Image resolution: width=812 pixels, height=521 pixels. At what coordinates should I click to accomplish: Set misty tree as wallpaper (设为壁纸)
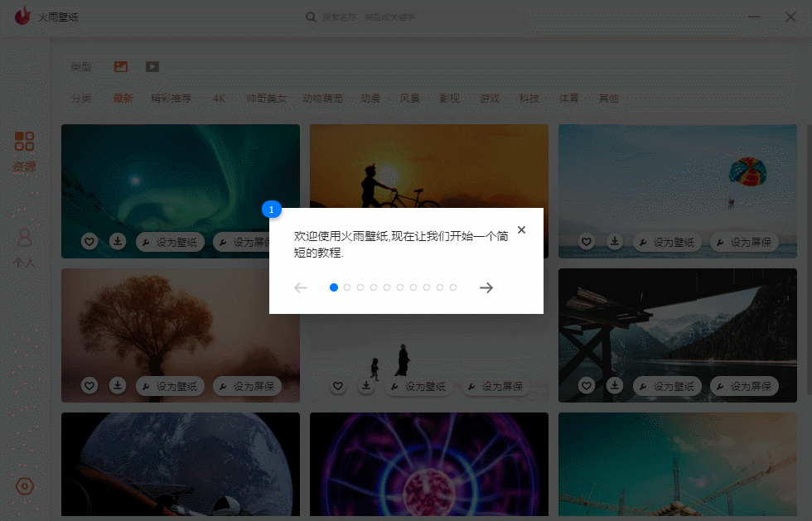point(171,386)
